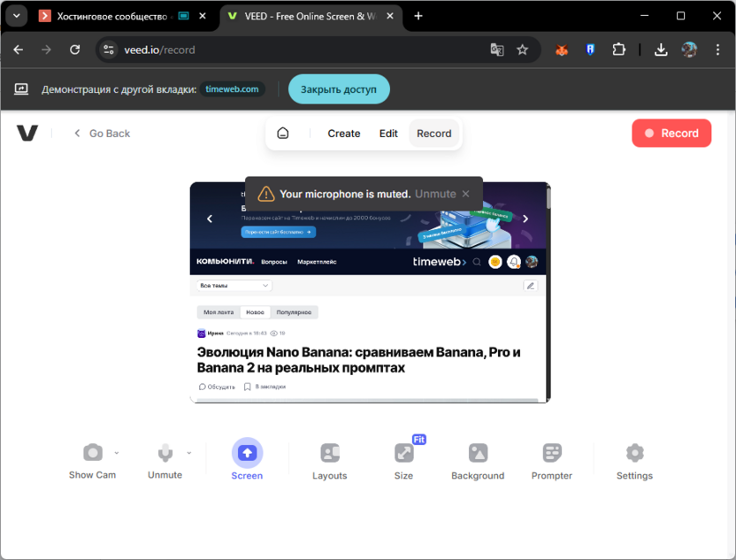Click the Google Translate icon in address bar

[x=497, y=51]
